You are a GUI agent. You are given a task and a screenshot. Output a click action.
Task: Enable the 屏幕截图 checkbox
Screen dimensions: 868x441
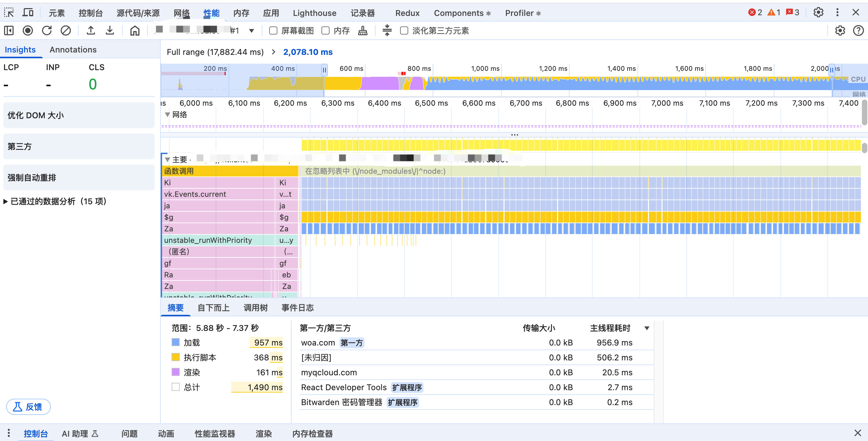click(x=273, y=30)
